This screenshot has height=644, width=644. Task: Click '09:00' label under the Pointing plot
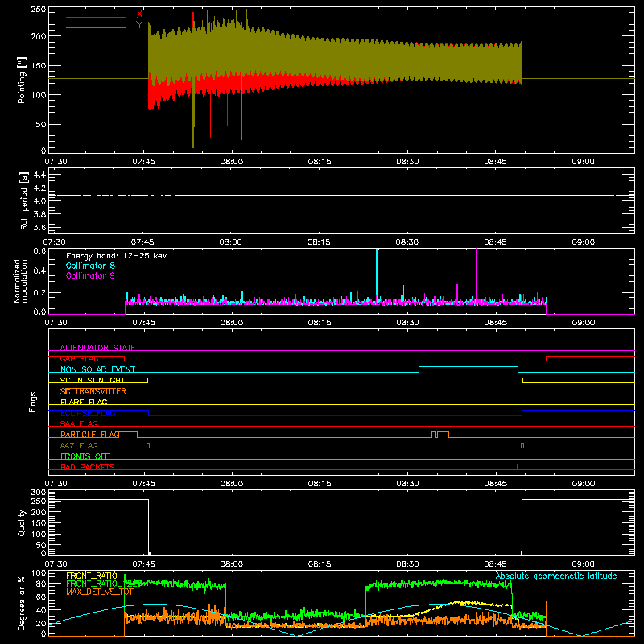pos(583,162)
